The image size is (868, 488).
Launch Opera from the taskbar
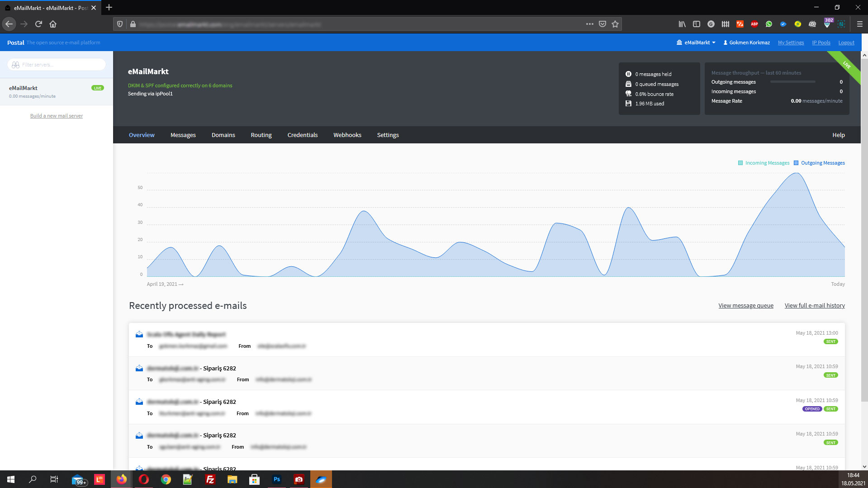click(144, 479)
